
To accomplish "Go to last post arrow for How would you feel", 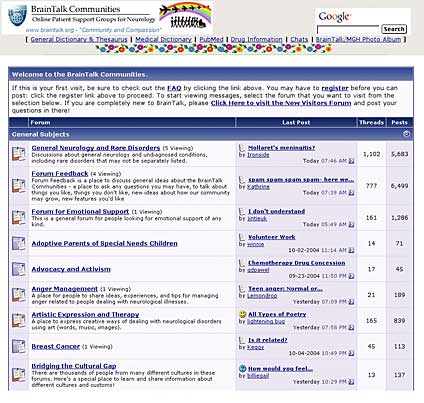I will (x=351, y=382).
